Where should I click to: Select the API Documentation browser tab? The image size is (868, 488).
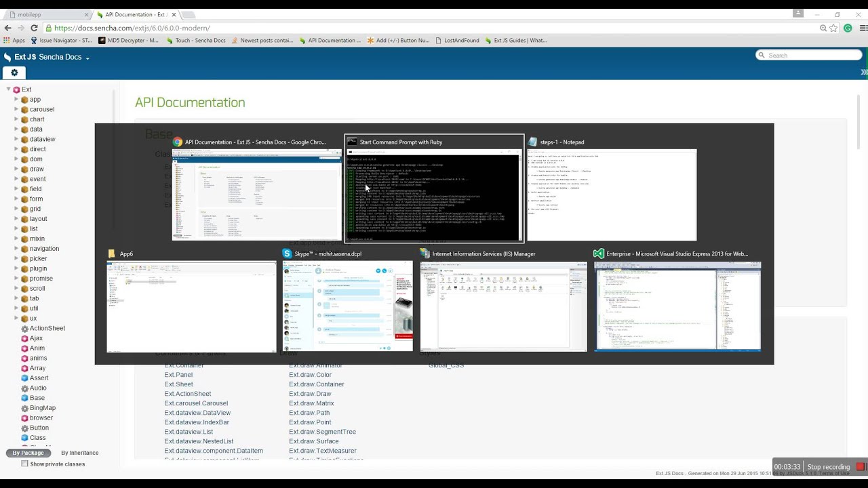pyautogui.click(x=136, y=14)
